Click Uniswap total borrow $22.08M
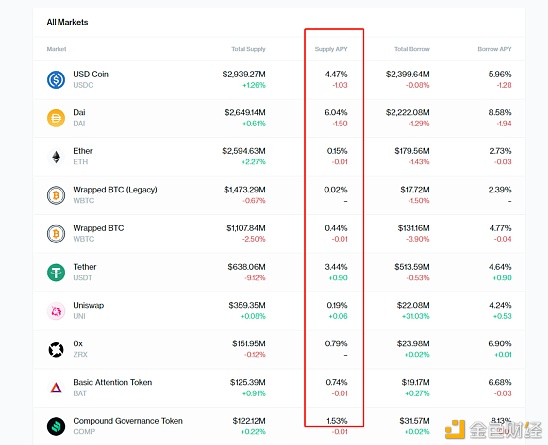The height and width of the screenshot is (445, 548). (413, 306)
